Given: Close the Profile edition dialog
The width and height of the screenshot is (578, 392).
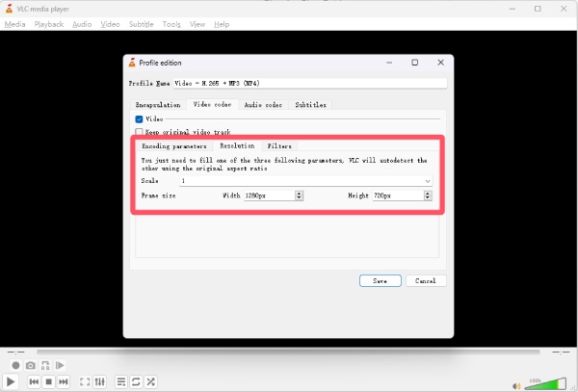Looking at the screenshot, I should tap(440, 63).
